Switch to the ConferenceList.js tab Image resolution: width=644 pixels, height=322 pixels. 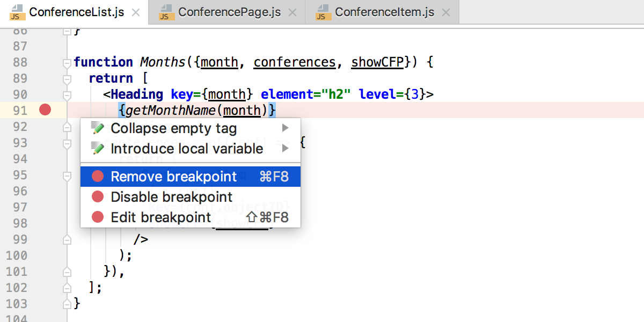click(75, 12)
